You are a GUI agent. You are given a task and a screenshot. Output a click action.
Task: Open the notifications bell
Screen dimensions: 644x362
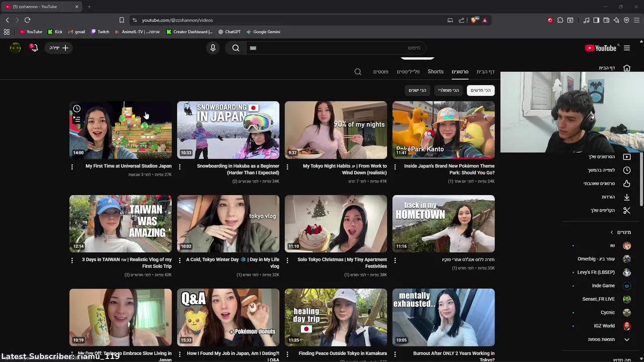click(x=34, y=48)
